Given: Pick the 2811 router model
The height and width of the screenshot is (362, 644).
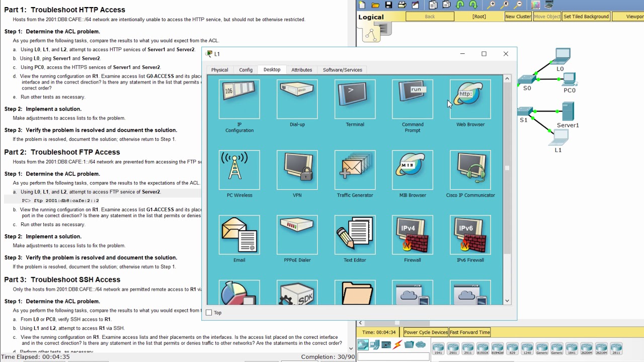Looking at the screenshot, I should coord(616,348).
